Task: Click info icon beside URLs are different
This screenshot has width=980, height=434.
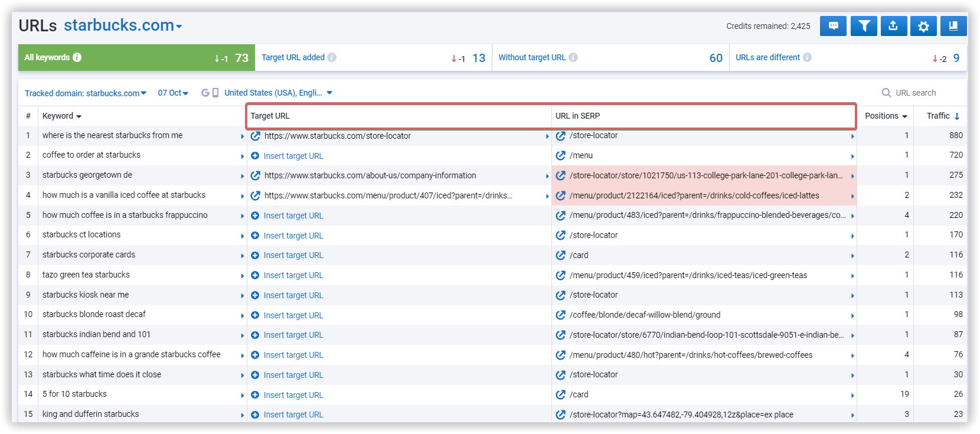Action: click(x=807, y=57)
